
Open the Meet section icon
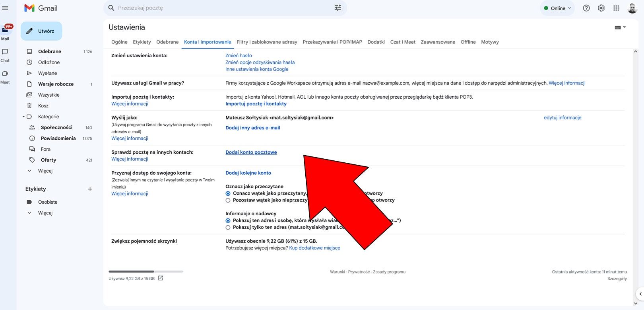[x=5, y=74]
